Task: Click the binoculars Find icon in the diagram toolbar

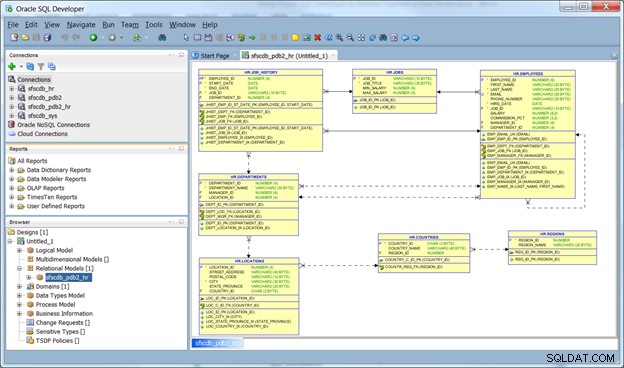Action: point(383,37)
